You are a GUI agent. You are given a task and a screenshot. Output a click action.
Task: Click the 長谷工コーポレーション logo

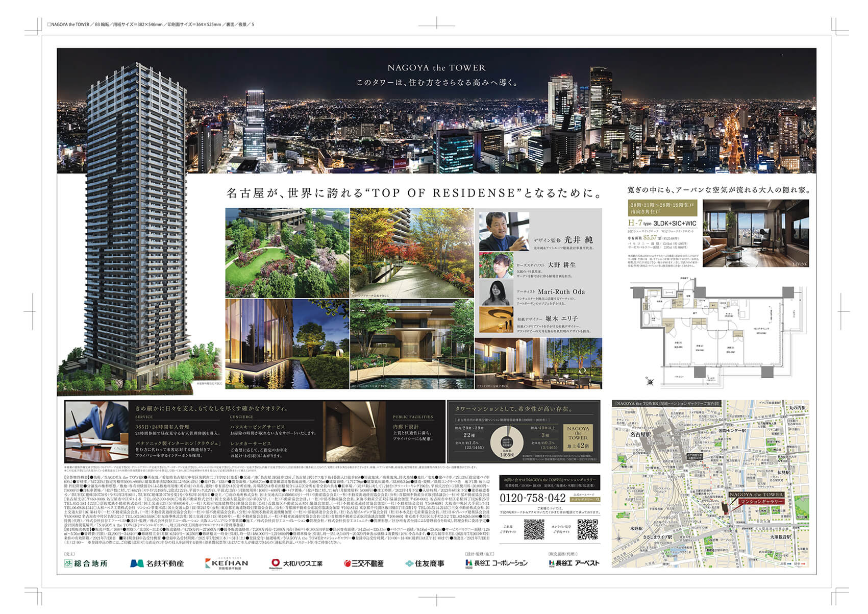[x=497, y=563]
